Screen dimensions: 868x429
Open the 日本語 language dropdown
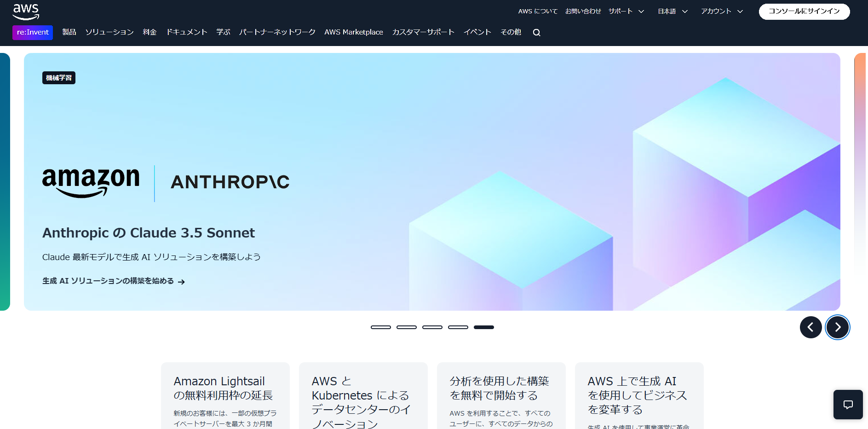point(673,11)
